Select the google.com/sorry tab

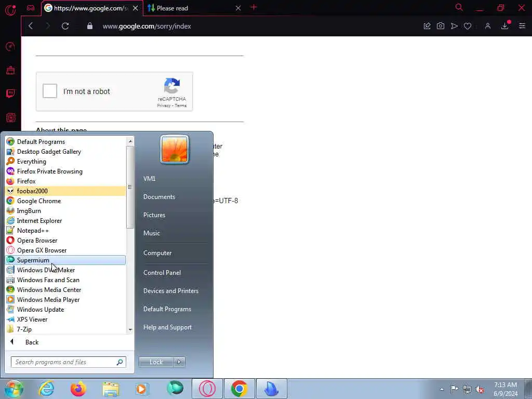pyautogui.click(x=92, y=8)
